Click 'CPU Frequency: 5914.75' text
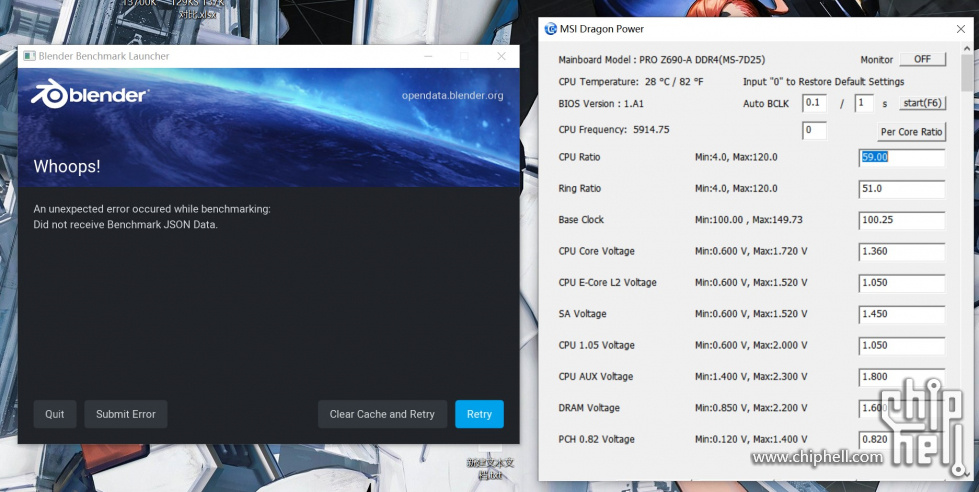The height and width of the screenshot is (492, 979). [x=614, y=130]
